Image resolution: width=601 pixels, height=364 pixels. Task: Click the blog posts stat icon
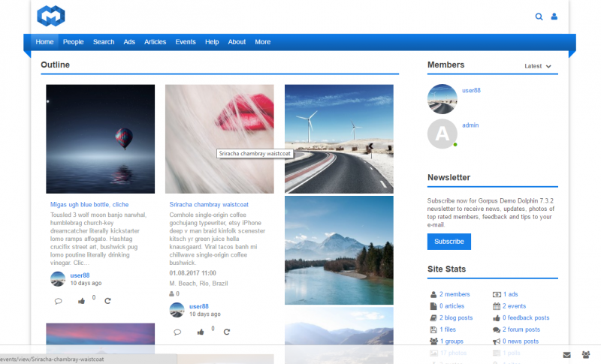[433, 318]
